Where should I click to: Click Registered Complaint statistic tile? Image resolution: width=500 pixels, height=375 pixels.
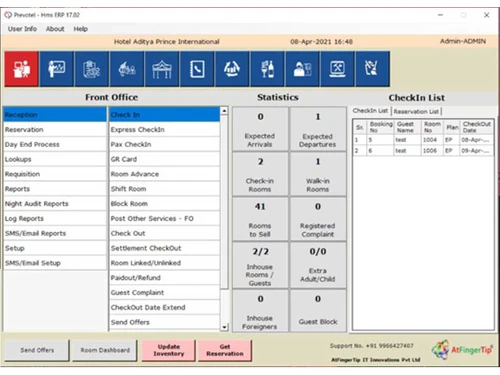(318, 219)
